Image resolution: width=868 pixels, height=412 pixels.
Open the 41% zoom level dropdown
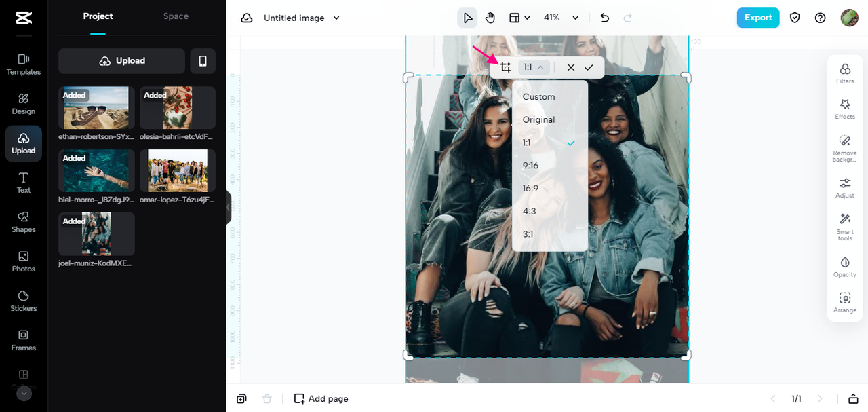[561, 18]
